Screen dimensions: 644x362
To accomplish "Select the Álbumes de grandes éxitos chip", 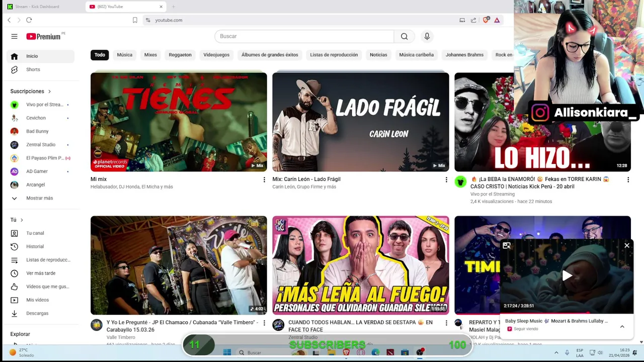I will (x=270, y=55).
